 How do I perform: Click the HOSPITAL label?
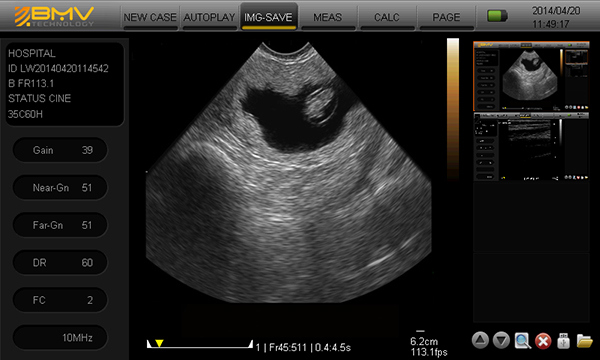[32, 53]
